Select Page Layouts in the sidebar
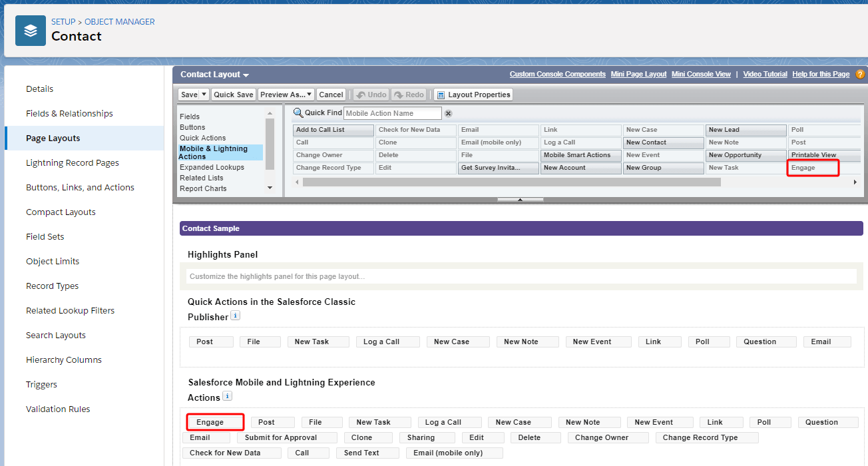Image resolution: width=868 pixels, height=466 pixels. (x=84, y=138)
